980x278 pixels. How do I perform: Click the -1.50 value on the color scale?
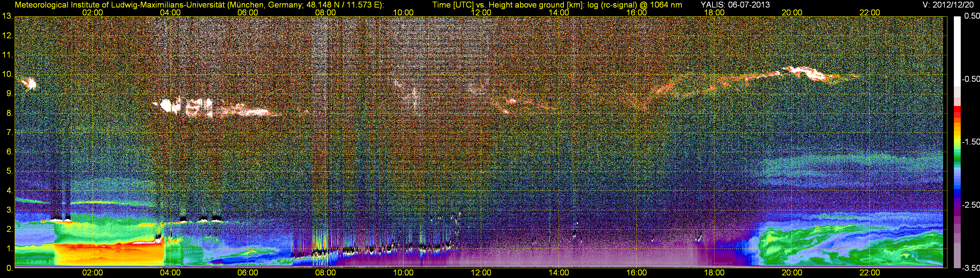971,142
